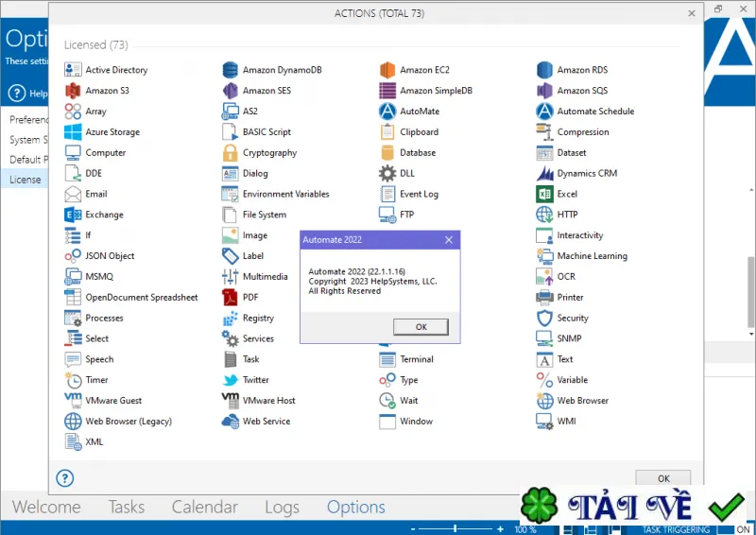
Task: Click OK in the Automate 2022 popup
Action: pos(421,327)
